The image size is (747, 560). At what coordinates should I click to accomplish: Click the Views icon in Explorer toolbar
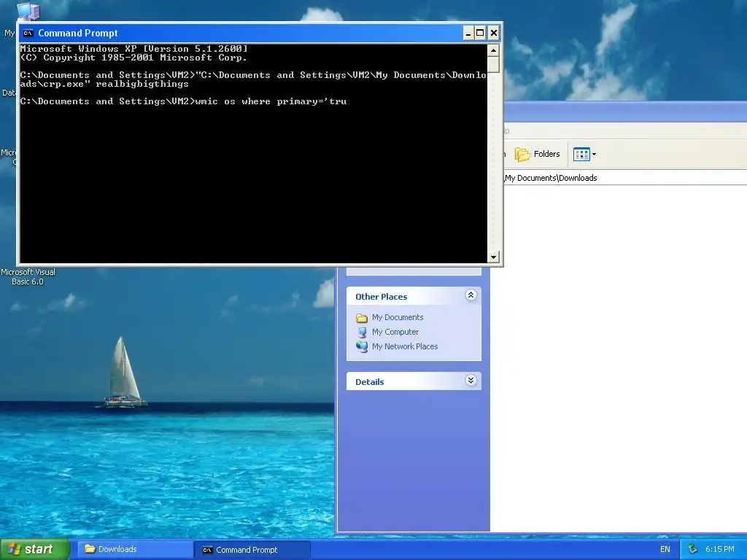pos(581,155)
